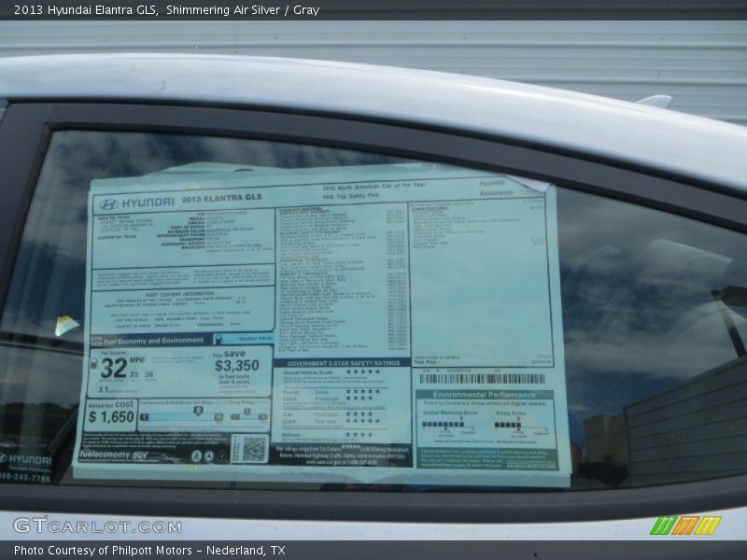Click '2012 North American Car of the Year'
The width and height of the screenshot is (747, 560).
click(374, 186)
